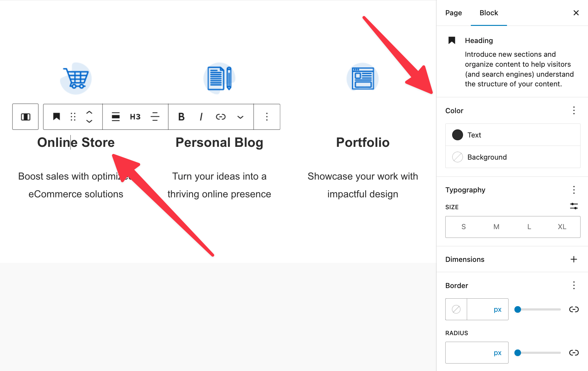This screenshot has width=588, height=371.
Task: Toggle bold formatting
Action: click(181, 117)
